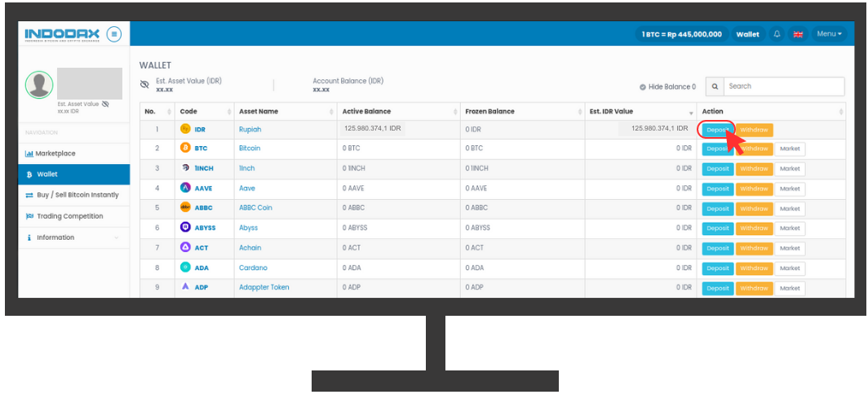Click the AAVE code link
868x399 pixels.
pyautogui.click(x=203, y=188)
